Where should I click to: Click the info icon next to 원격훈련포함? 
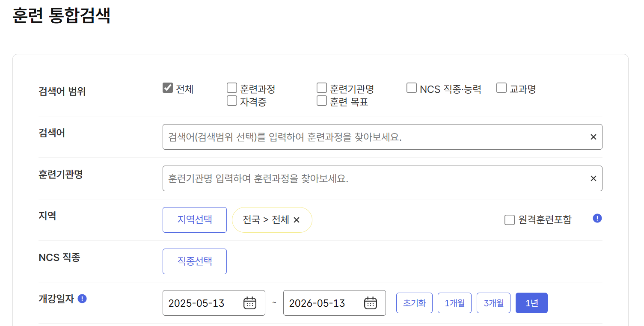click(597, 218)
